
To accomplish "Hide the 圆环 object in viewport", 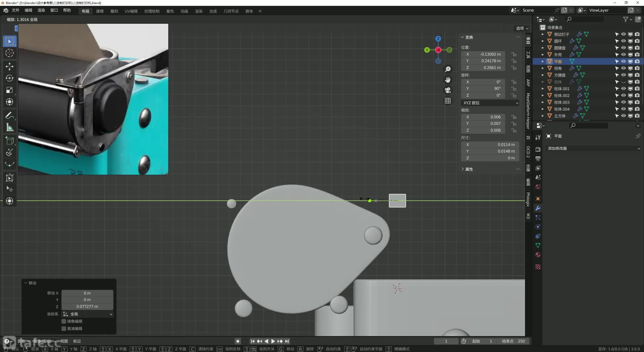I will (623, 41).
